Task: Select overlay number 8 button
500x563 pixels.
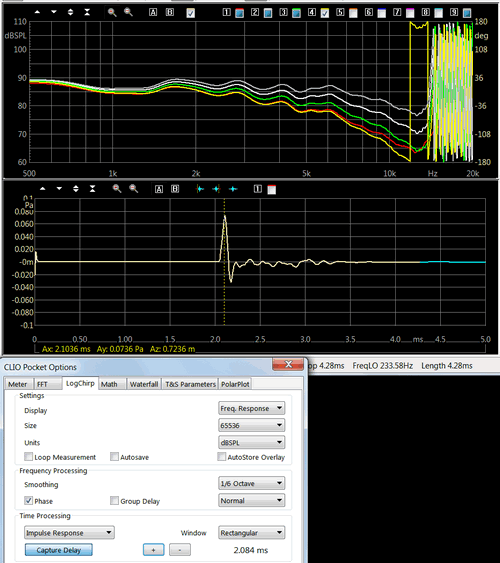Action: pos(425,12)
